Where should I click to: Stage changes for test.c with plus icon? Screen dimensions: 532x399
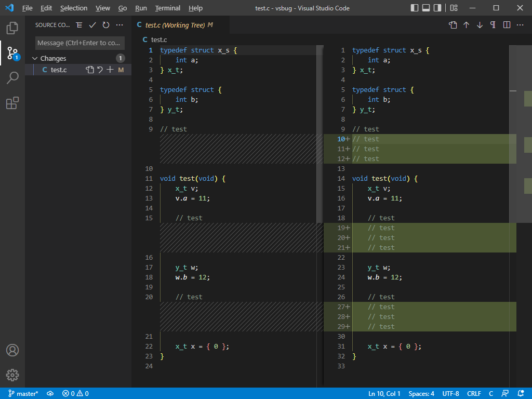[x=110, y=70]
